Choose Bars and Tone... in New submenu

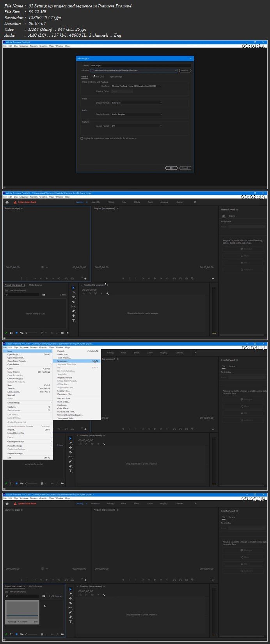pyautogui.click(x=76, y=398)
